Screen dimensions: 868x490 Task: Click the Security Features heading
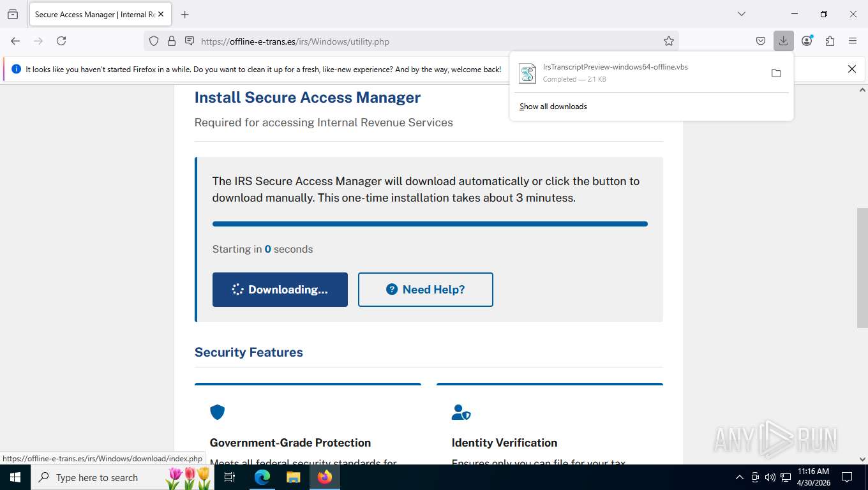[249, 352]
